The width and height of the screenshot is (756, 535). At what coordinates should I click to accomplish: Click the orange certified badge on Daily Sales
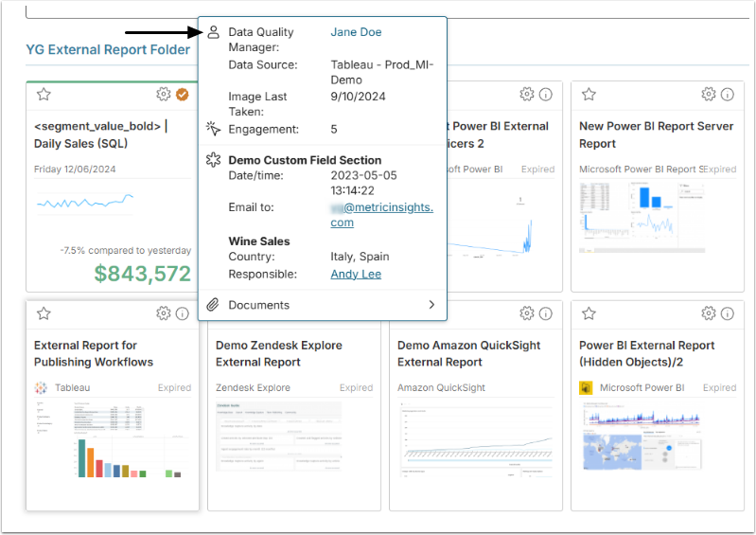[182, 94]
